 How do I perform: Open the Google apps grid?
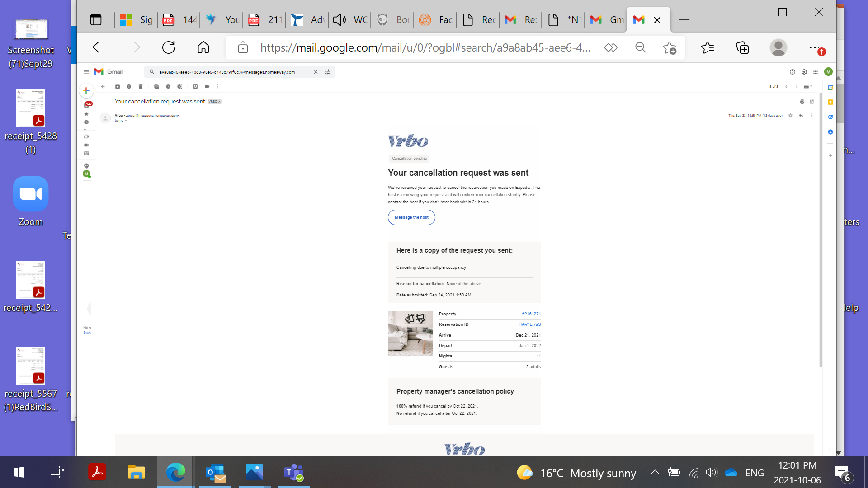[x=816, y=72]
